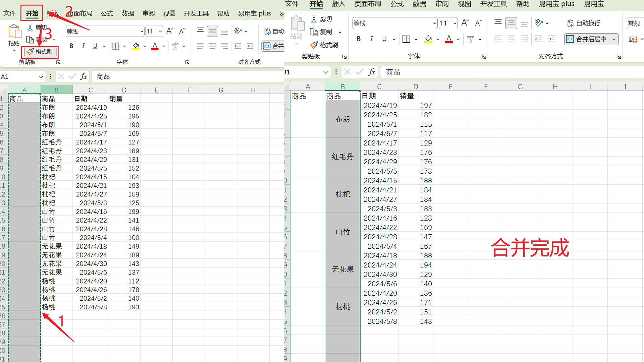644x362 pixels.
Task: Switch to 插入 tab in right window
Action: 338,4
